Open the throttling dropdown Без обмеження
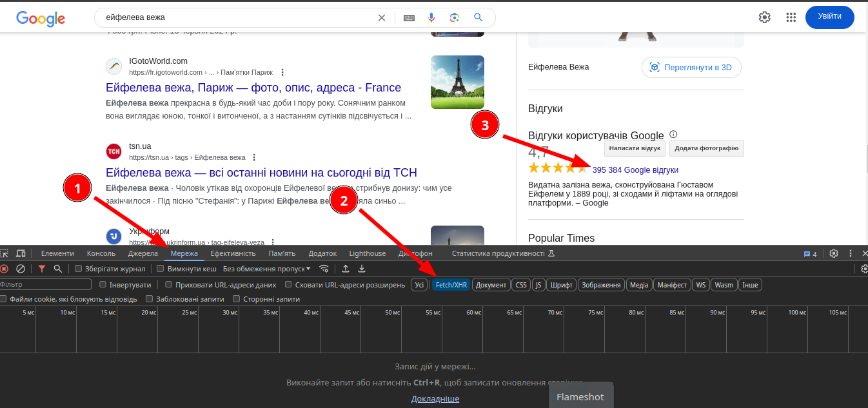The width and height of the screenshot is (868, 408). click(x=267, y=269)
